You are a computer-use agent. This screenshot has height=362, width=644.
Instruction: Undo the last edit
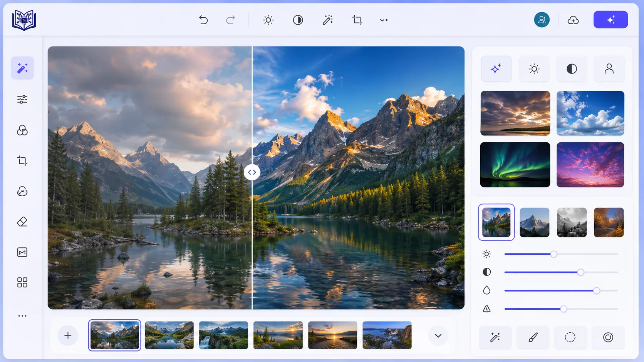(x=203, y=20)
